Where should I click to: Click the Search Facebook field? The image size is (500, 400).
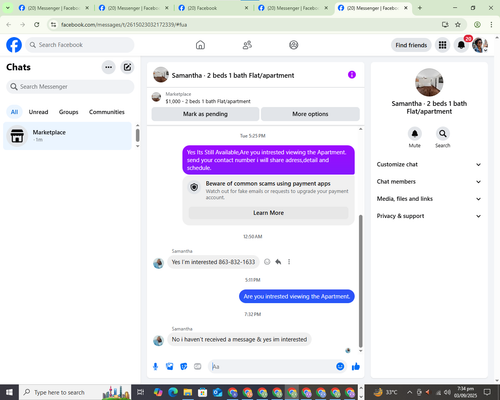(80, 45)
